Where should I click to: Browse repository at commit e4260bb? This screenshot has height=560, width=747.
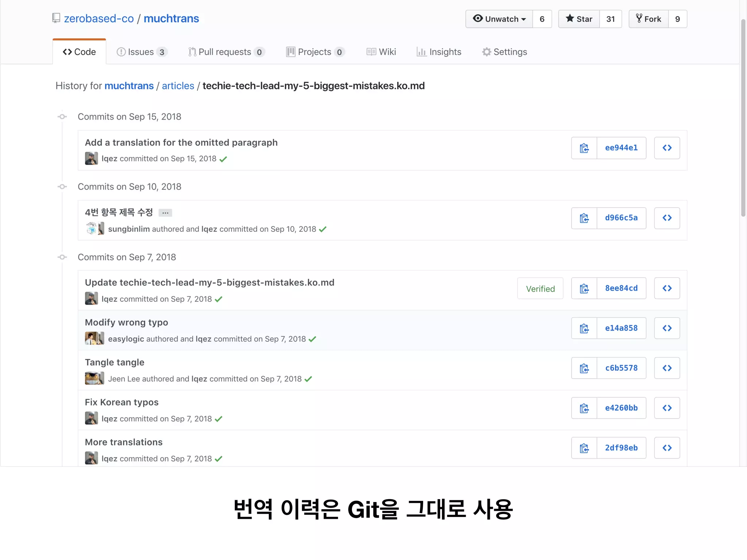667,408
